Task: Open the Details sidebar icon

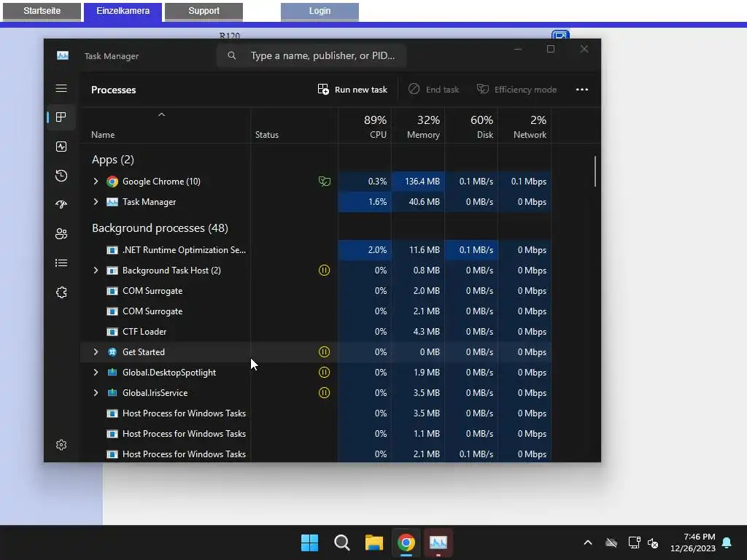Action: (61, 262)
